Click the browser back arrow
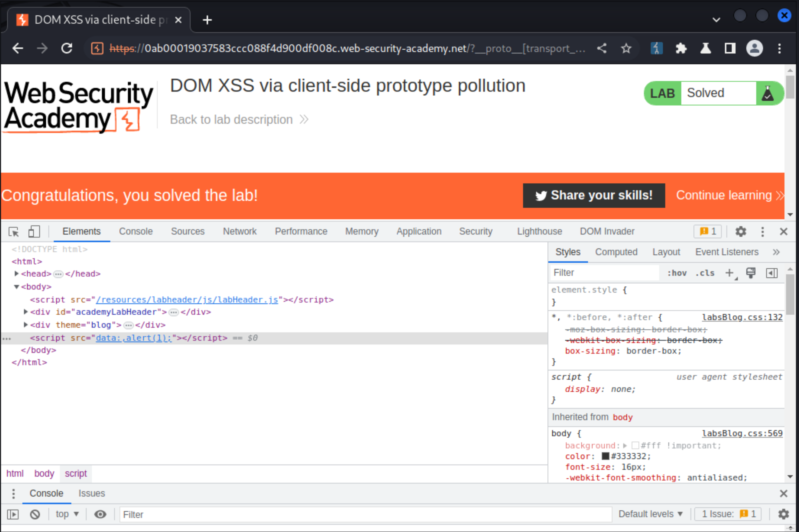The width and height of the screenshot is (799, 532). [18, 49]
